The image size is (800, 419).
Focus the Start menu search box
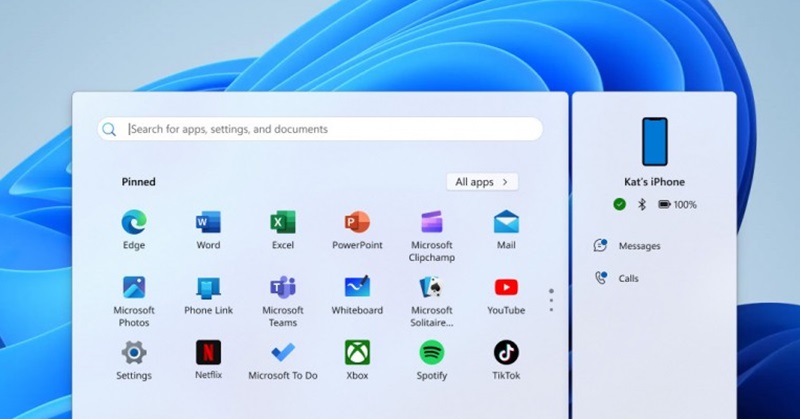(x=320, y=129)
